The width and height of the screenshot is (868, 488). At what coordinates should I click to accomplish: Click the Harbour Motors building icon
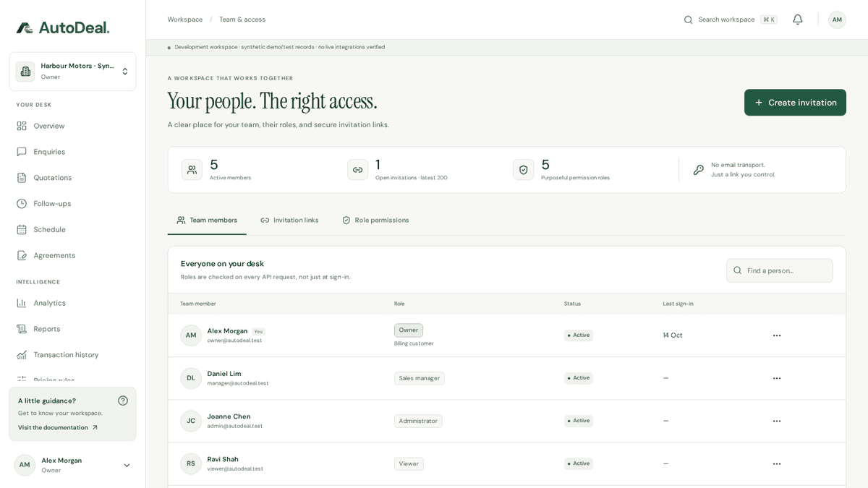[x=25, y=72]
